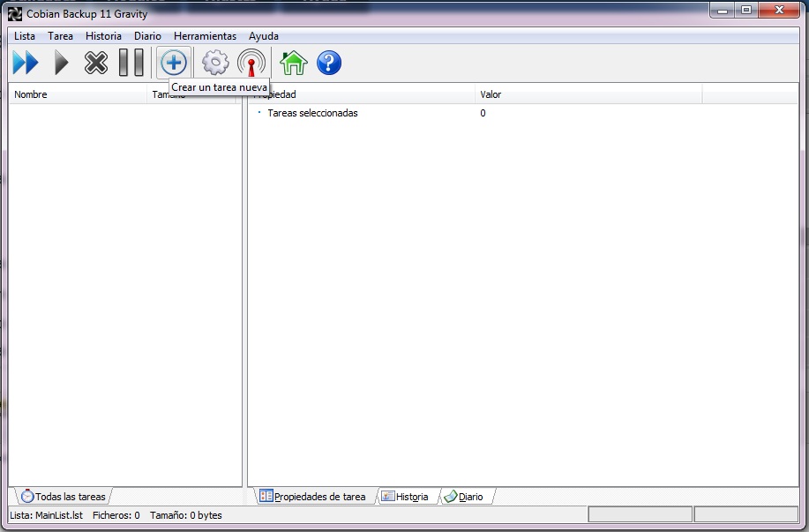The image size is (809, 532).
Task: Switch to Diario bottom tab
Action: tap(466, 497)
